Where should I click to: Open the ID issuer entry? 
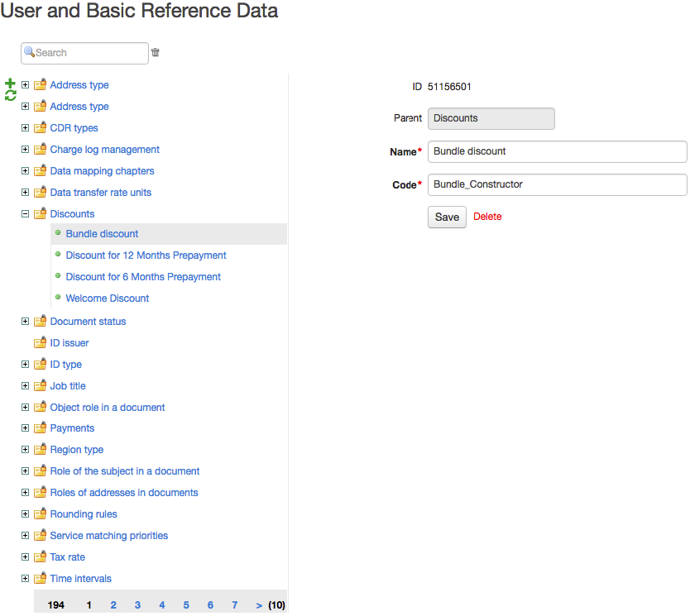[69, 343]
